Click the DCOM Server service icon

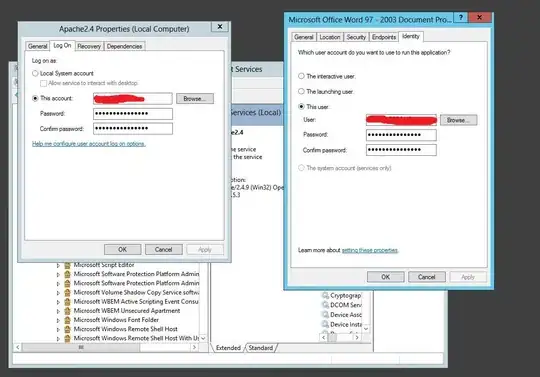325,305
